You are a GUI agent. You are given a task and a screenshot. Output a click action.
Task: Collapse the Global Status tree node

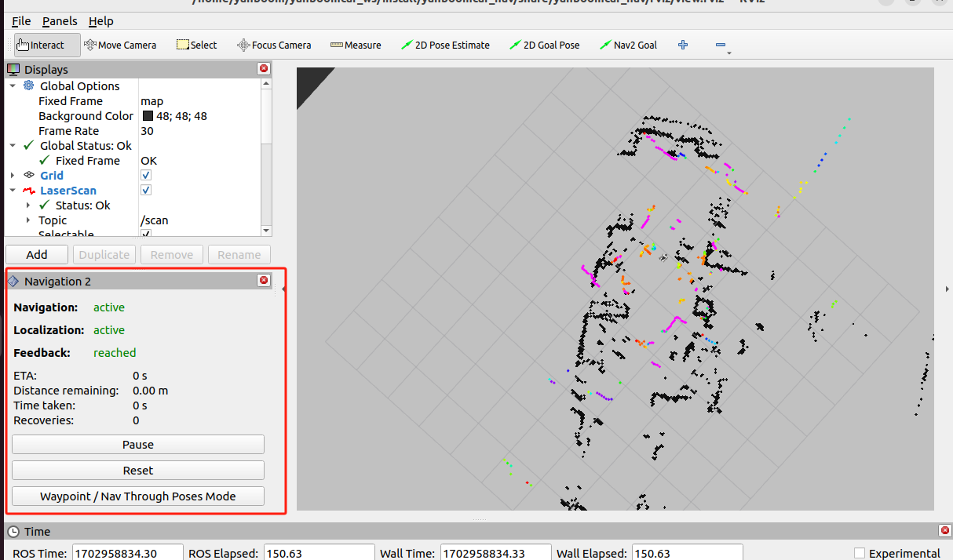[13, 145]
